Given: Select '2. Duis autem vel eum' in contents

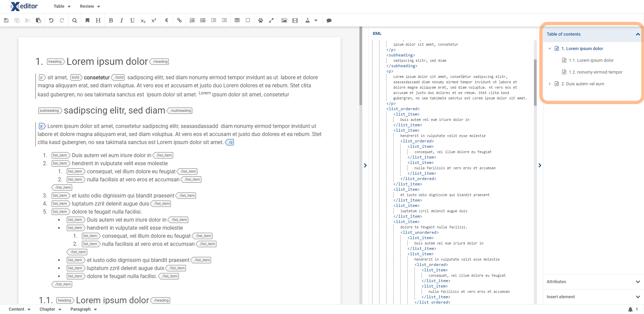Looking at the screenshot, I should pyautogui.click(x=583, y=84).
